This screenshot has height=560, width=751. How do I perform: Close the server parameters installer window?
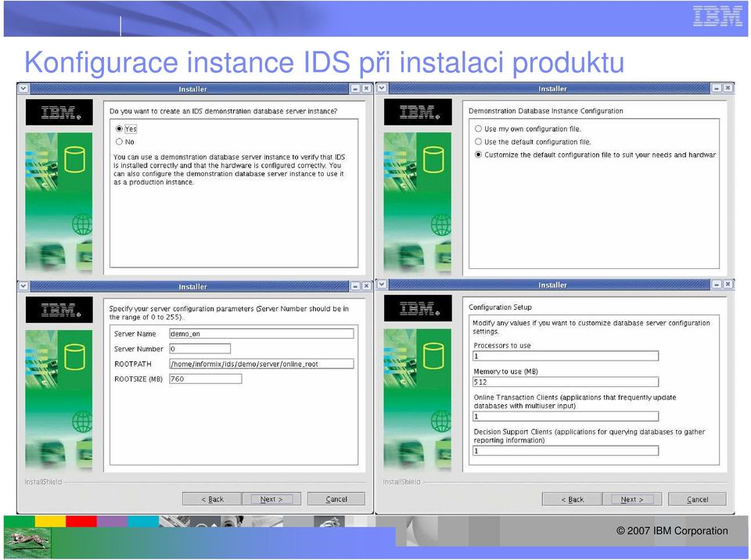(x=366, y=286)
